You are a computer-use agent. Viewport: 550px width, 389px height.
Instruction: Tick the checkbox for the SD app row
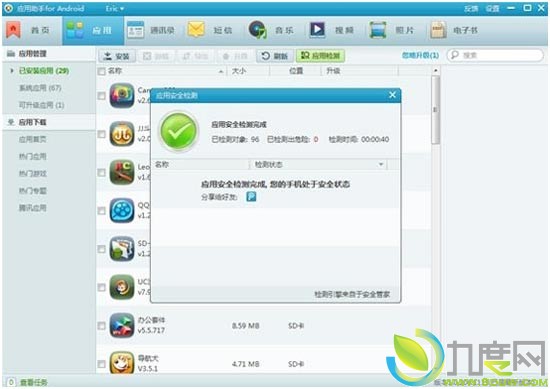click(x=101, y=249)
